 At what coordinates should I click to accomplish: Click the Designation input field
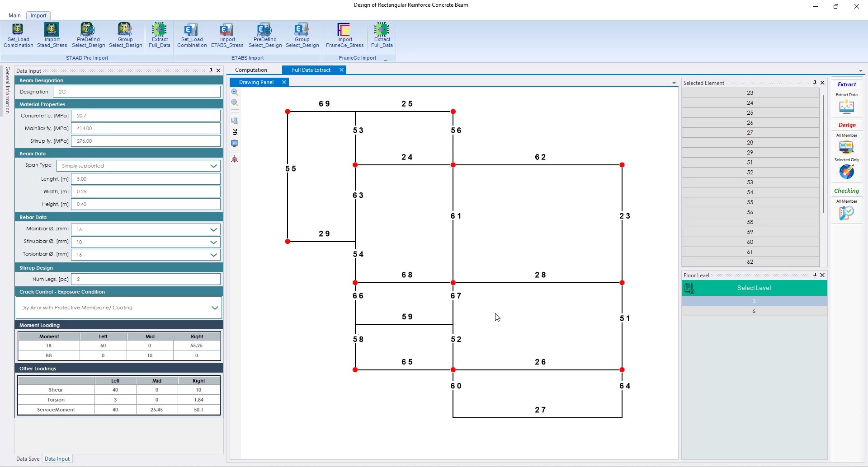(137, 92)
